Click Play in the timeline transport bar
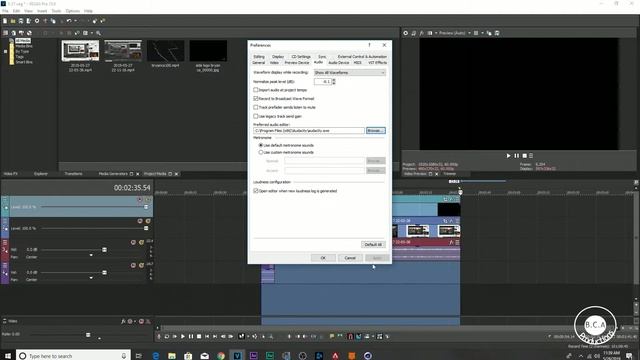 (x=183, y=336)
